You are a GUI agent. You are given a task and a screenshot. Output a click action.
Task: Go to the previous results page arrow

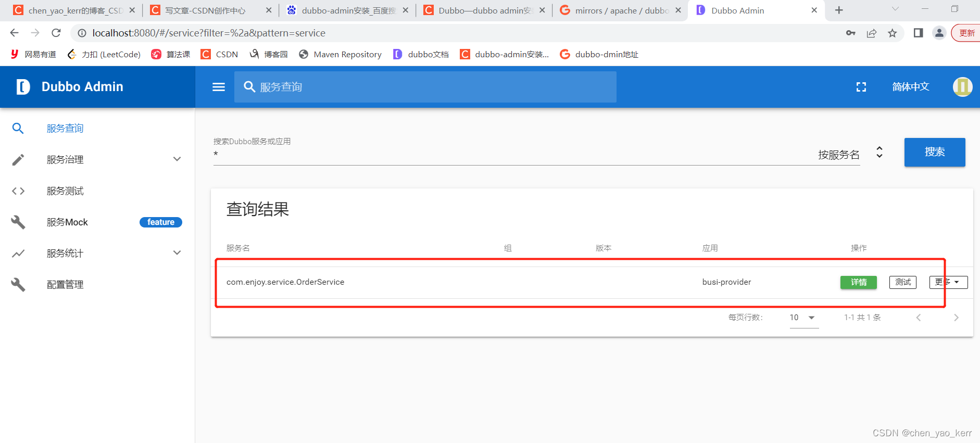[919, 318]
